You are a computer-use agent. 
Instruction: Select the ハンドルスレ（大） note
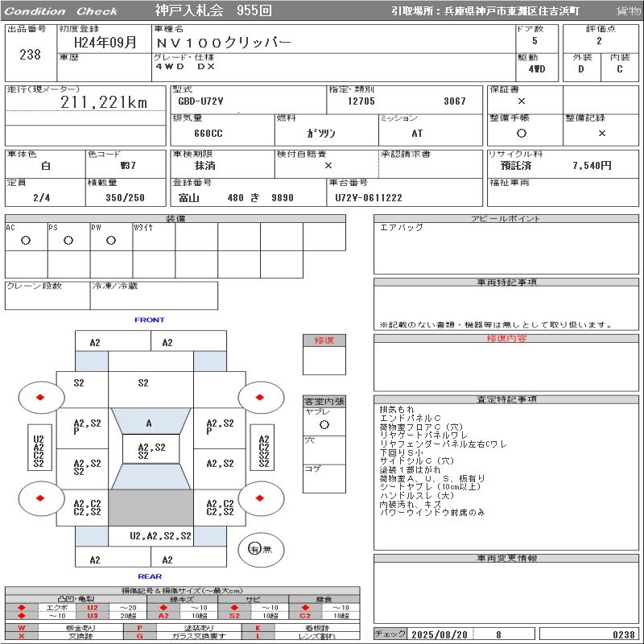pos(417,495)
